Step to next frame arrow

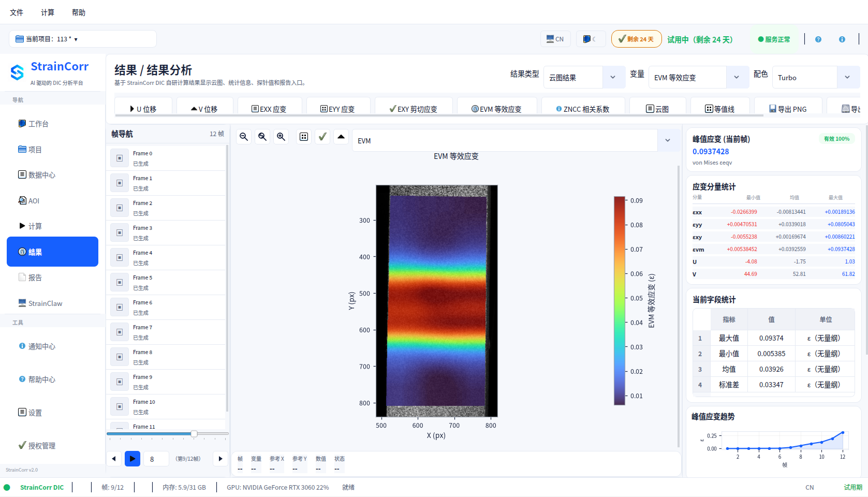tap(220, 459)
